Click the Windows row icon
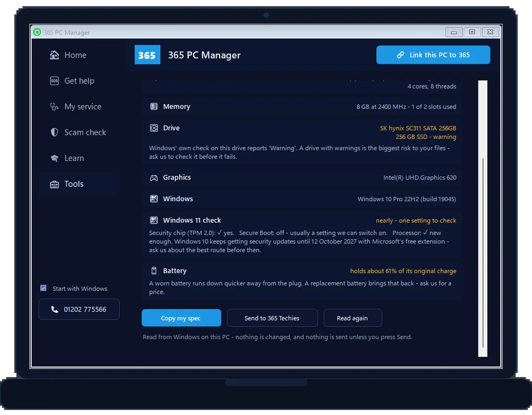The image size is (532, 415). (x=154, y=199)
